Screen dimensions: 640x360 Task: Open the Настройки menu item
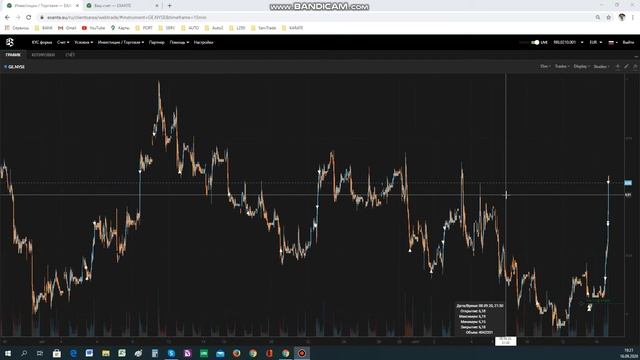tap(203, 42)
